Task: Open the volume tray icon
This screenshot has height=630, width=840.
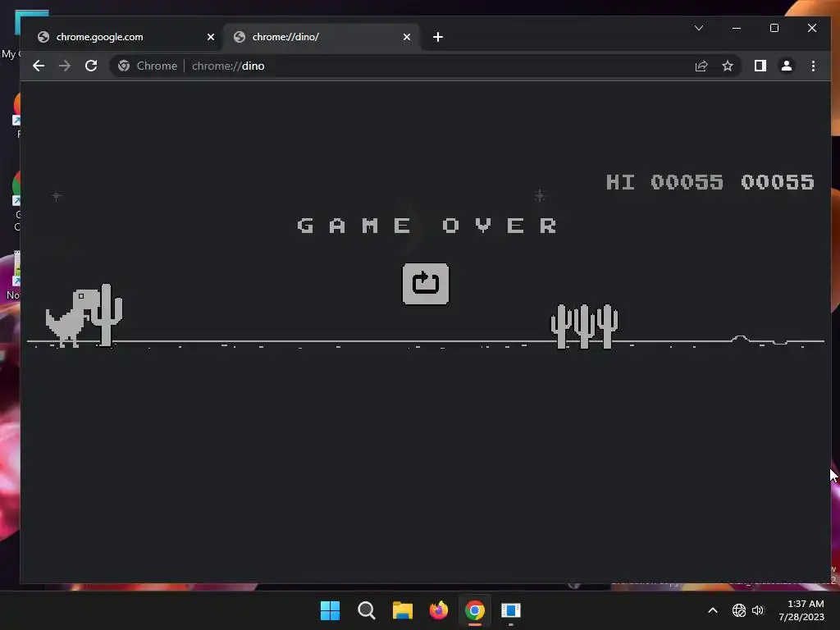Action: 757,610
